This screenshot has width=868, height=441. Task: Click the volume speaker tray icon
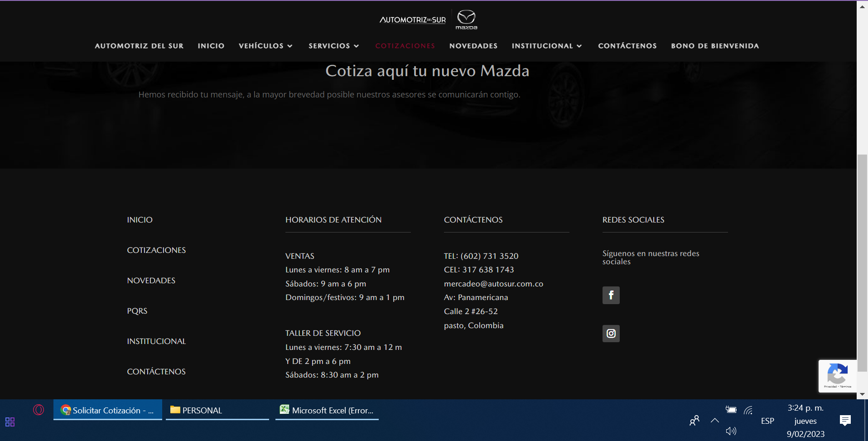coord(731,431)
